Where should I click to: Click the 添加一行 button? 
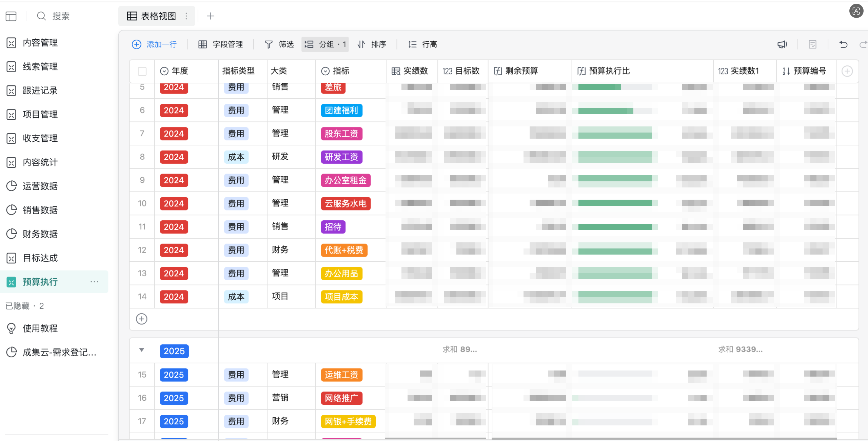coord(155,44)
